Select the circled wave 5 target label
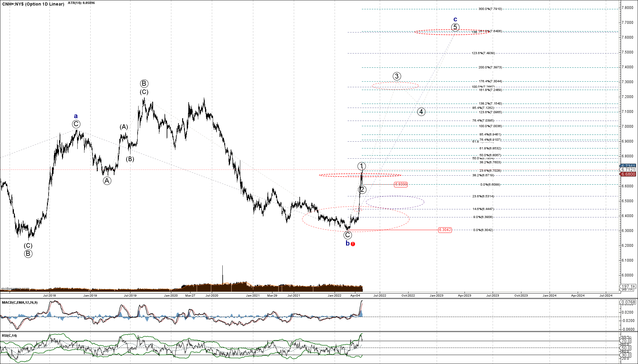Image resolution: width=638 pixels, height=364 pixels. point(455,27)
